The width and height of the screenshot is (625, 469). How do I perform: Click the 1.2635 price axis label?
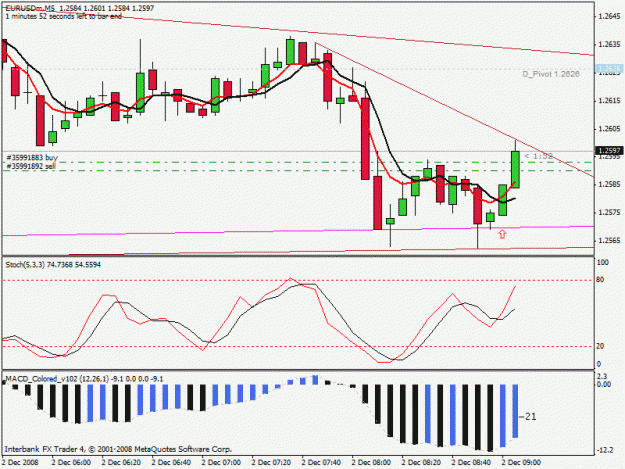click(610, 44)
